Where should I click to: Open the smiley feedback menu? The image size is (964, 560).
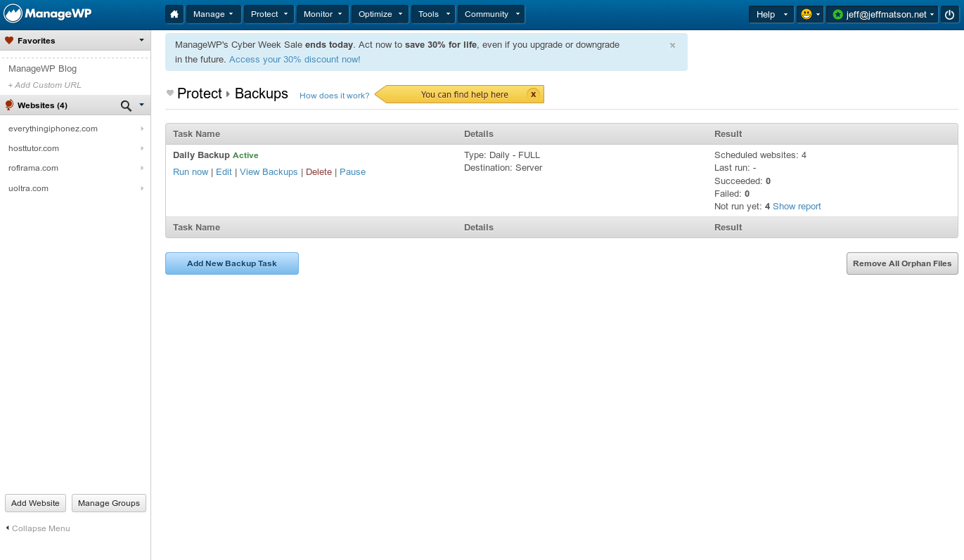tap(810, 14)
